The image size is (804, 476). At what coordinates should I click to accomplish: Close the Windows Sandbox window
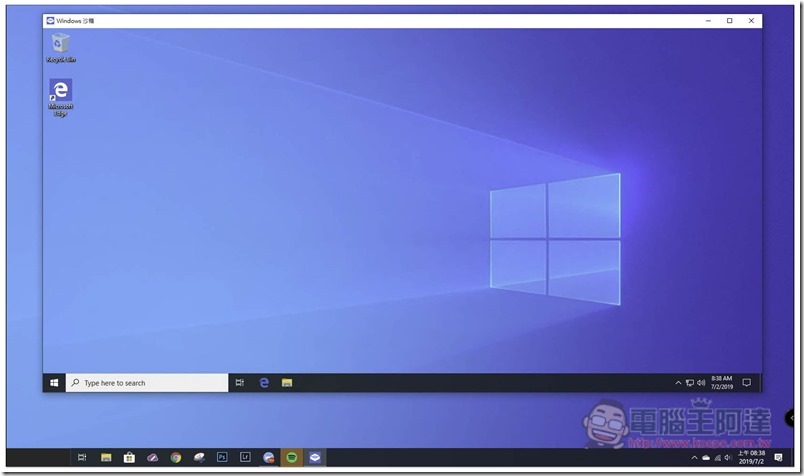point(751,21)
